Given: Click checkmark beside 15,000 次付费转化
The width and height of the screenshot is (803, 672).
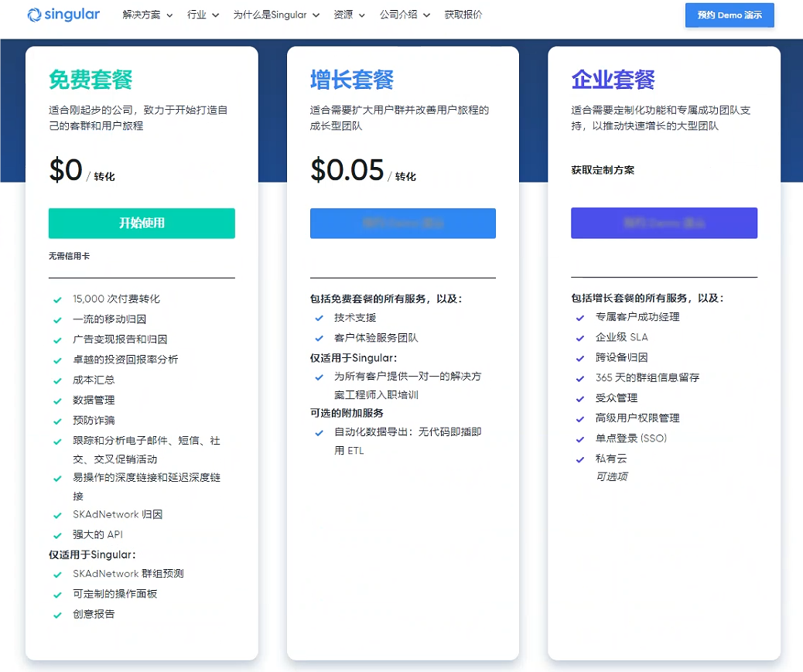Looking at the screenshot, I should pyautogui.click(x=57, y=300).
